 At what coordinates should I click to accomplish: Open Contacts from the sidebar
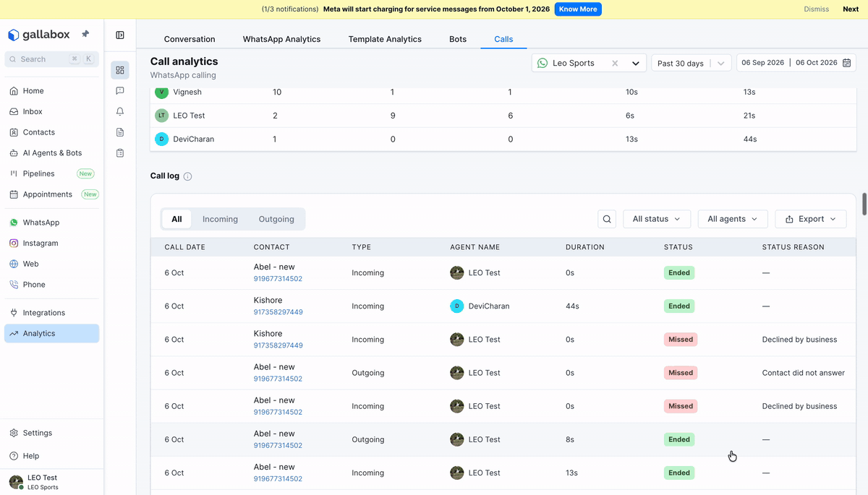pyautogui.click(x=51, y=132)
